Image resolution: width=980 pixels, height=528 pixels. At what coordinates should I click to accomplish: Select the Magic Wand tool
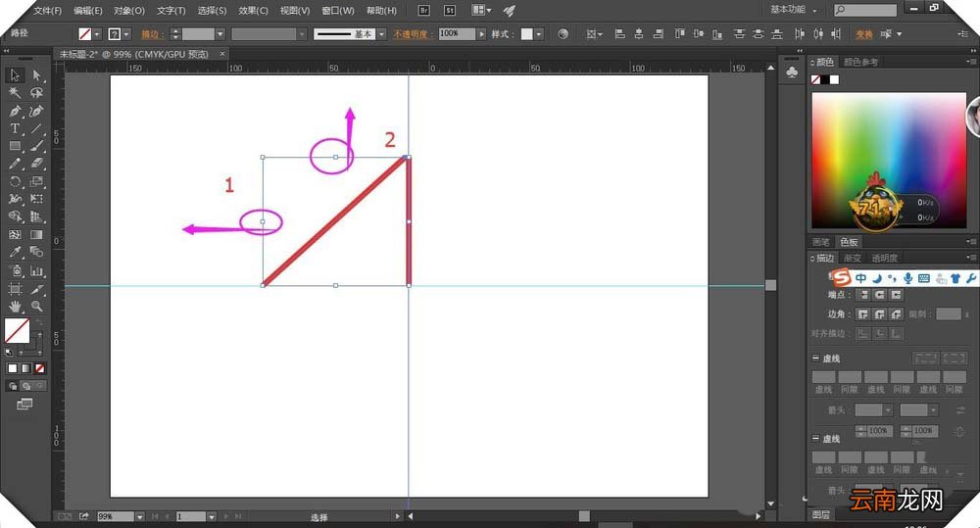[x=15, y=93]
